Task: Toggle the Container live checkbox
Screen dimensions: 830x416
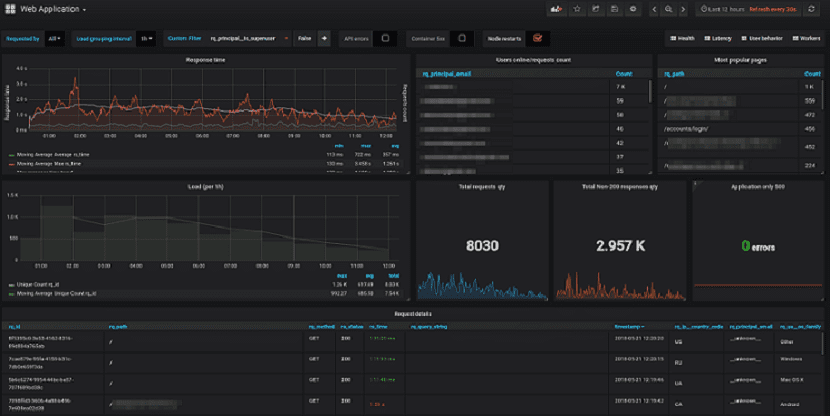Action: (461, 39)
